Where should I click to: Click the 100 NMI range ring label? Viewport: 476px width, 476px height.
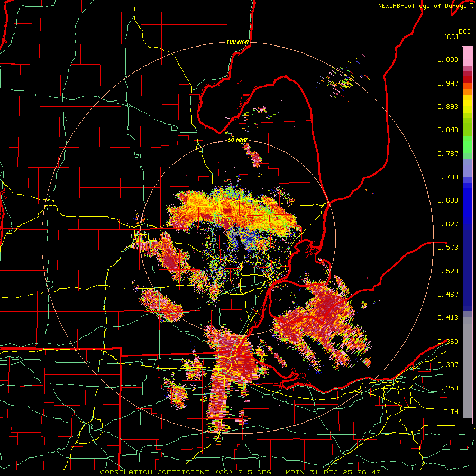coord(237,42)
